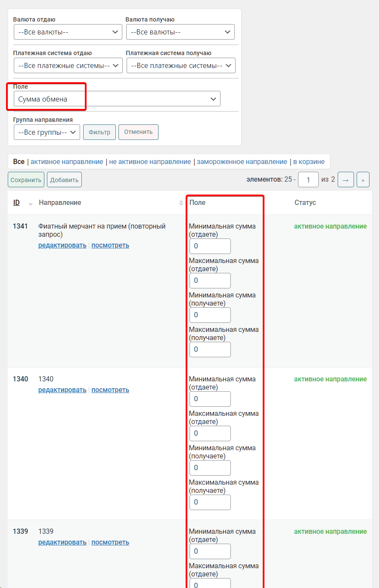The width and height of the screenshot is (379, 588).
Task: Click the sort arrows in 'Направление' column
Action: [181, 203]
